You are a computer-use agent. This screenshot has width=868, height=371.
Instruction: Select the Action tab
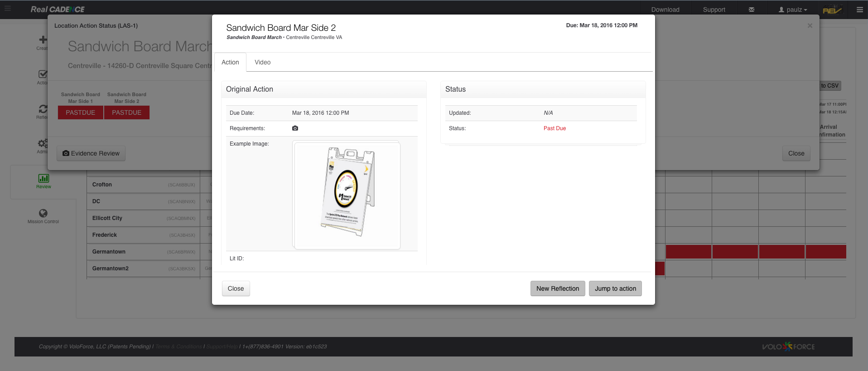pos(230,62)
